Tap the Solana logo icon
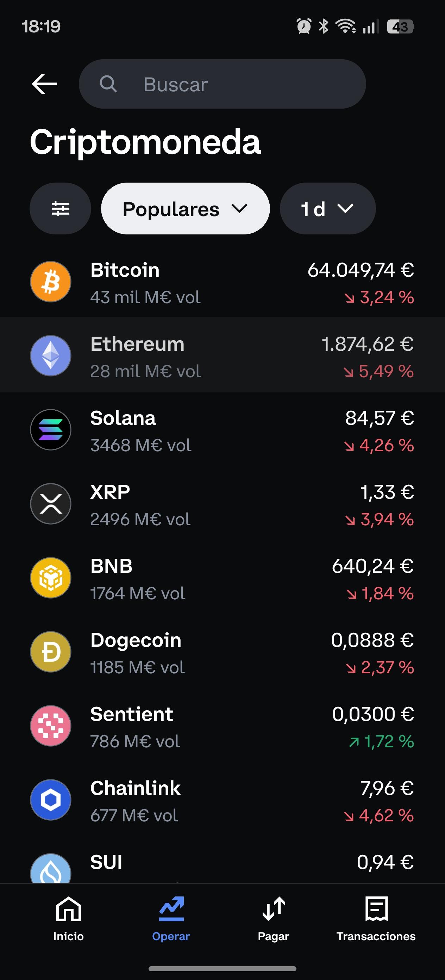Image resolution: width=445 pixels, height=980 pixels. (x=51, y=429)
